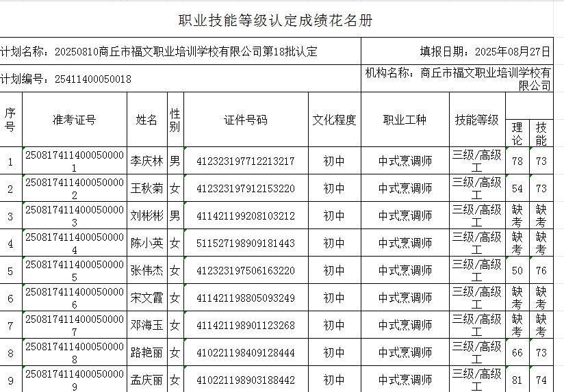The image size is (564, 392).
Task: Click the name cell 李庆林
Action: coord(147,161)
